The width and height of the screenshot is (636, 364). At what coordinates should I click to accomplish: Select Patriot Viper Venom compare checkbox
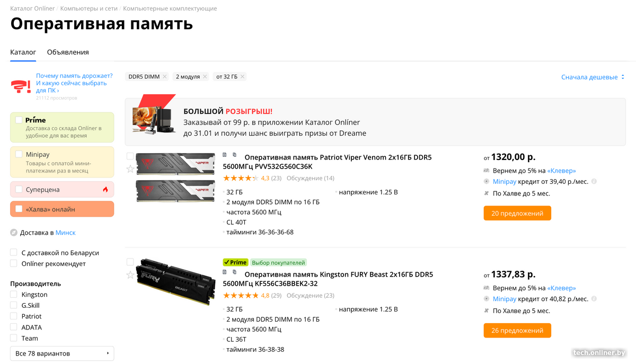[130, 156]
